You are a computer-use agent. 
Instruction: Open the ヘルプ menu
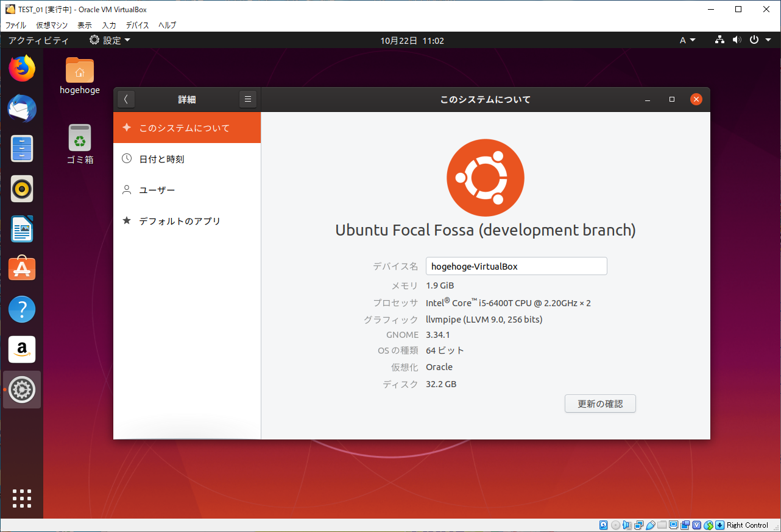tap(167, 25)
